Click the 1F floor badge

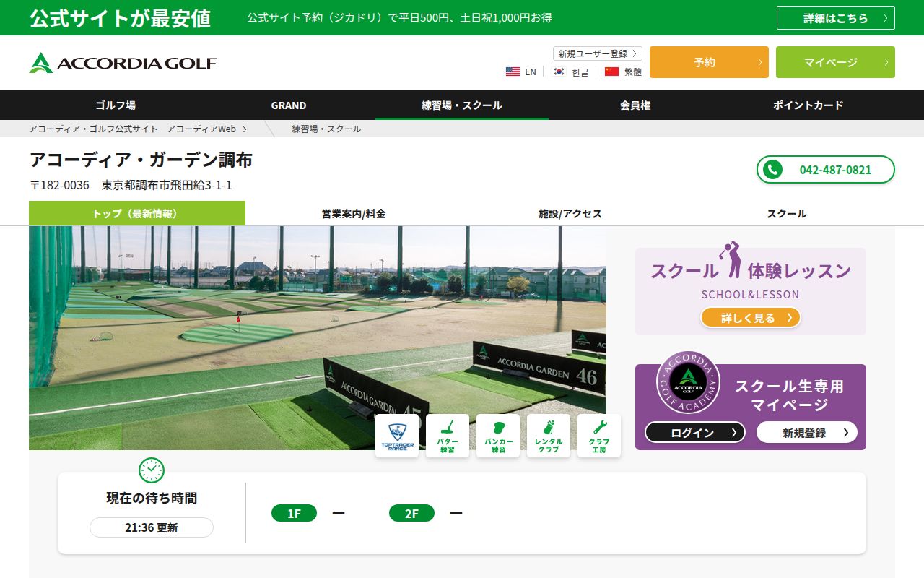click(294, 513)
